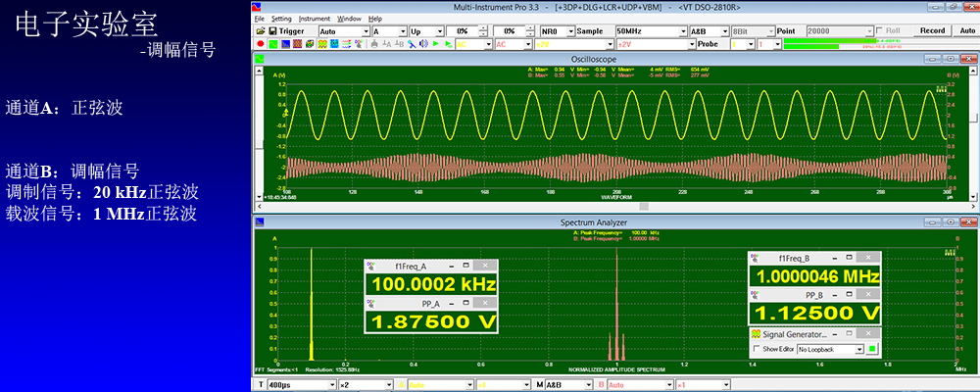The height and width of the screenshot is (392, 980).
Task: Open the Oscilloscope view icon
Action: [x=273, y=44]
